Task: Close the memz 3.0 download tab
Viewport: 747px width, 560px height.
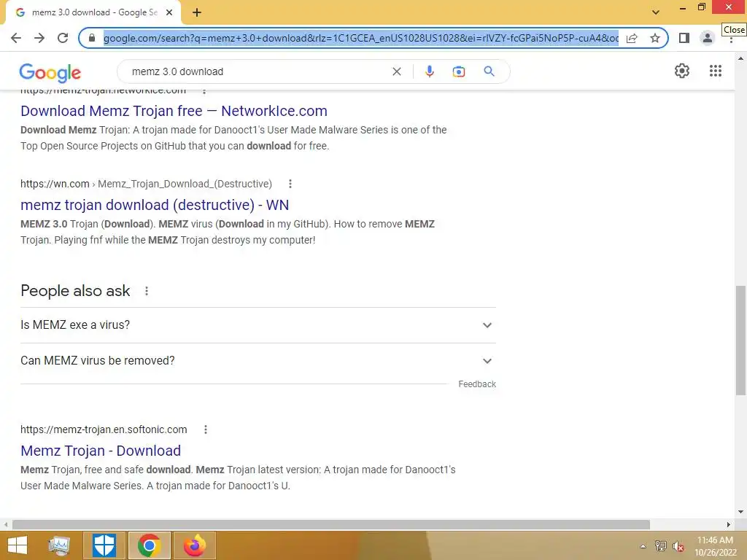Action: coord(169,13)
